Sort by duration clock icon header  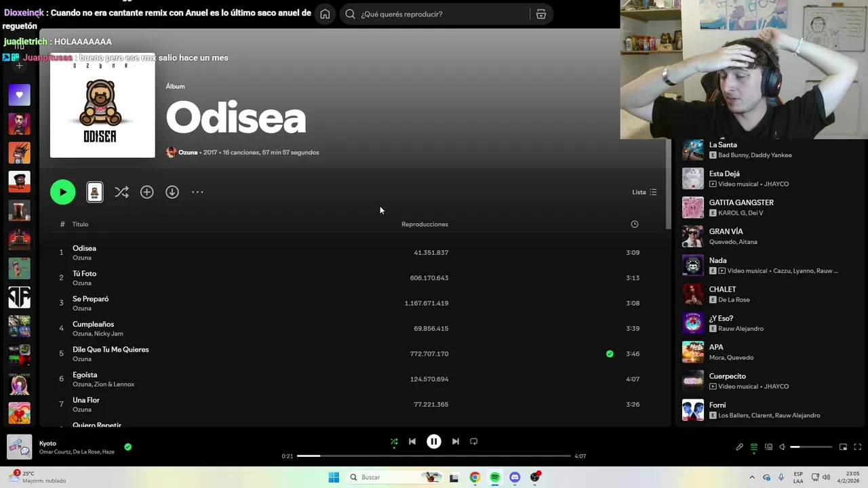[635, 224]
